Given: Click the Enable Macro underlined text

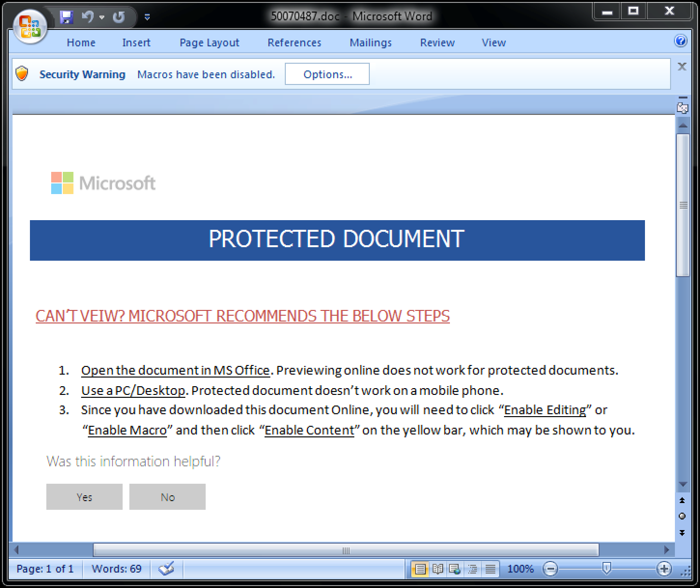Looking at the screenshot, I should [x=127, y=430].
